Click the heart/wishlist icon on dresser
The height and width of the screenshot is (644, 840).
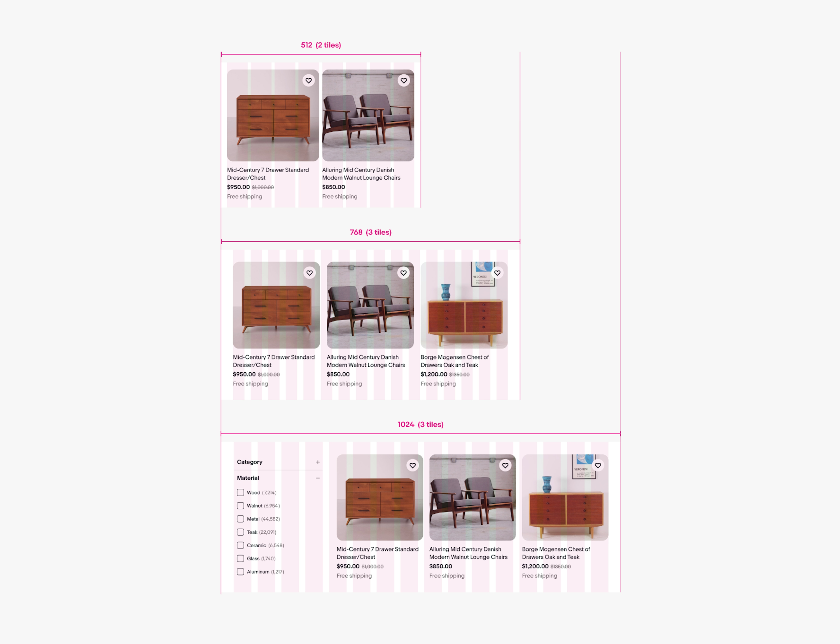coord(309,80)
